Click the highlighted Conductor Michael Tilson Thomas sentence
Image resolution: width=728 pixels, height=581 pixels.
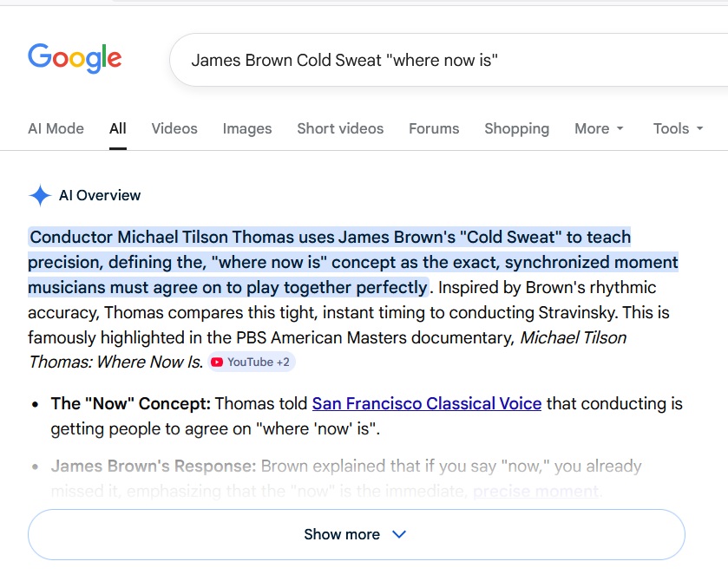(x=353, y=262)
